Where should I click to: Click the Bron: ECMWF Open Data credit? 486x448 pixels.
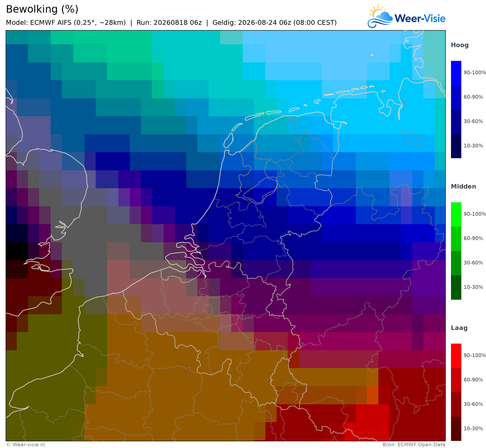coord(414,445)
